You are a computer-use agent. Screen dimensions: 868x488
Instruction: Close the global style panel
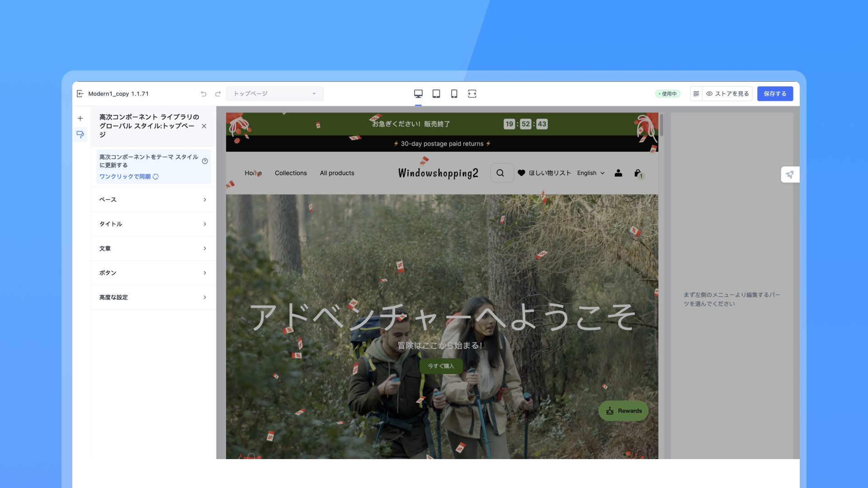[x=204, y=126]
